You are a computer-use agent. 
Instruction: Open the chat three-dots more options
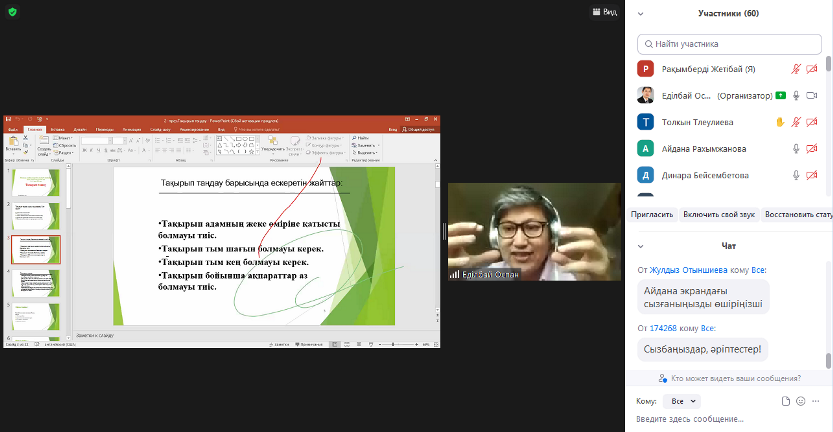816,401
